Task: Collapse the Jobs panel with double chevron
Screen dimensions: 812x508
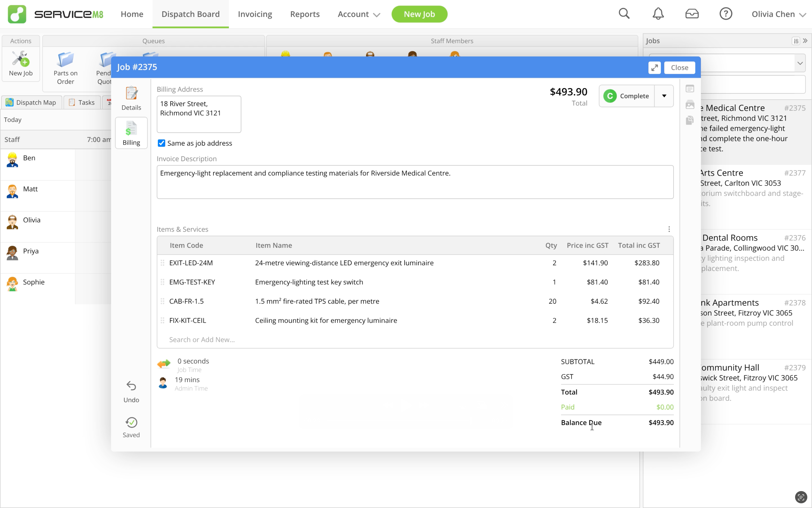Action: pyautogui.click(x=805, y=41)
